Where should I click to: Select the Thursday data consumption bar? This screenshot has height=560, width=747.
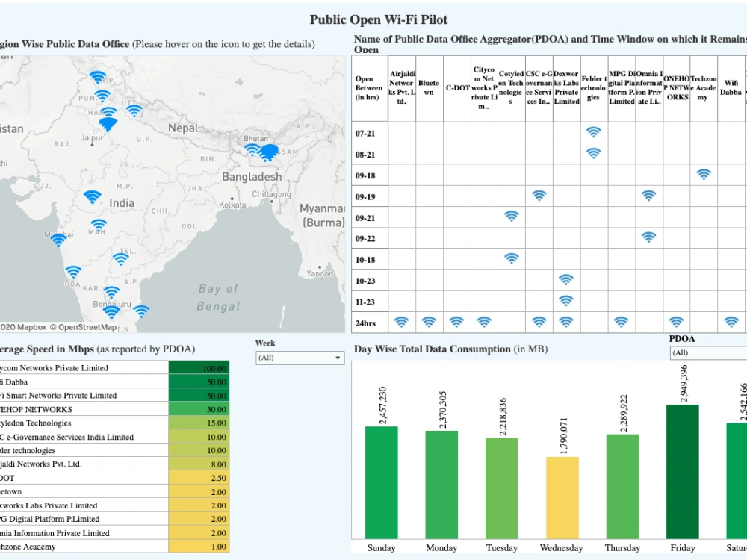(x=623, y=486)
